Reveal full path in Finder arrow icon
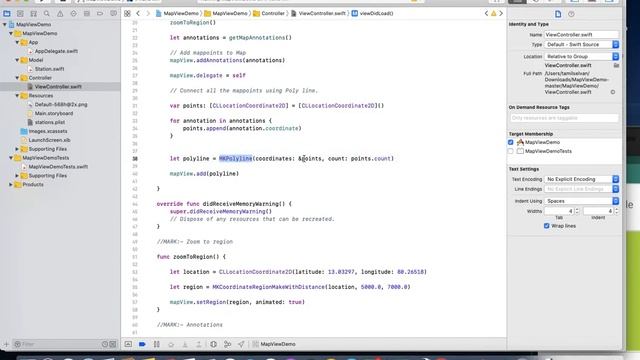The height and width of the screenshot is (360, 640). 613,92
